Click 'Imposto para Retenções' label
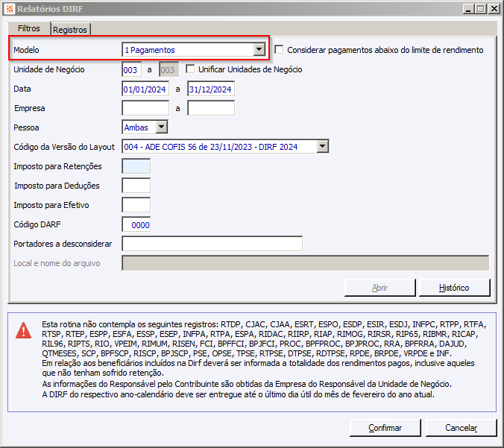 point(58,166)
